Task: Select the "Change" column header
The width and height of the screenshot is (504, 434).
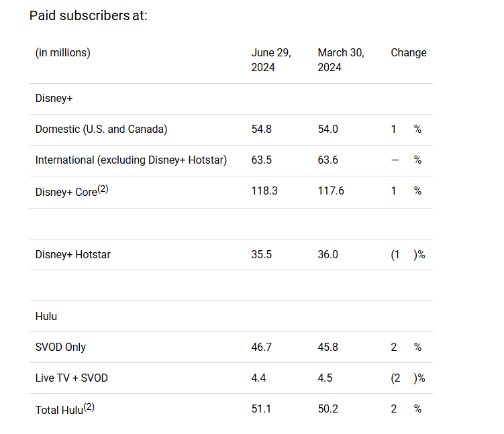Action: click(408, 53)
